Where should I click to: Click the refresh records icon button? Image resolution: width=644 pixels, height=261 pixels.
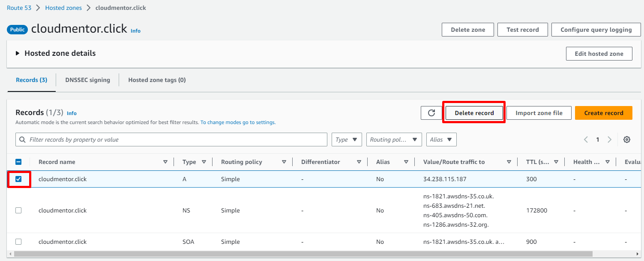431,113
